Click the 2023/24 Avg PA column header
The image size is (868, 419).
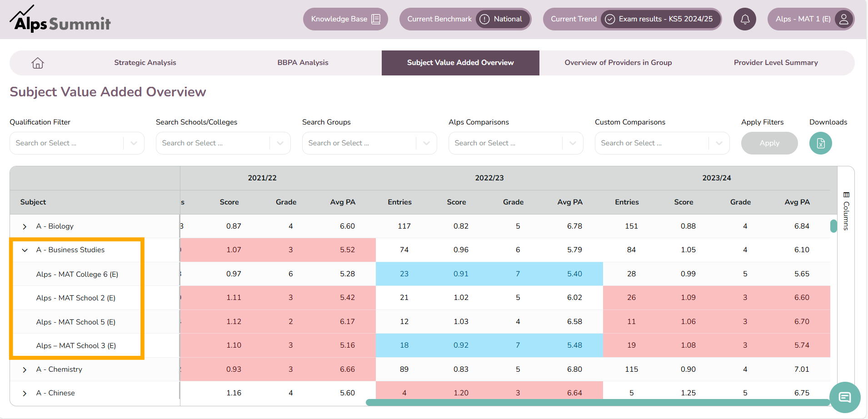[x=797, y=202]
